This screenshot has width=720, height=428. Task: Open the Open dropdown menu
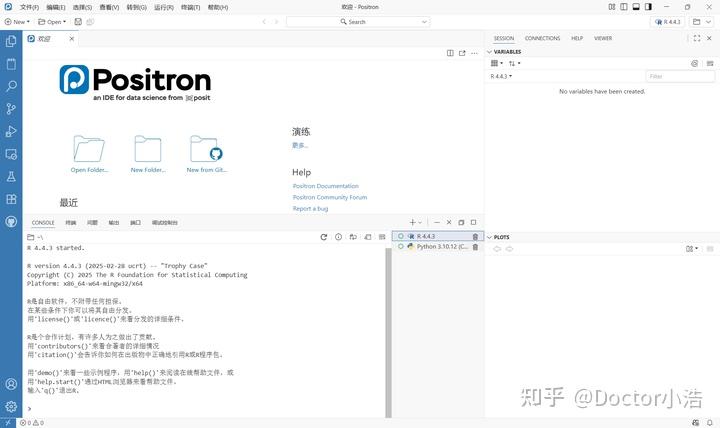(x=52, y=22)
